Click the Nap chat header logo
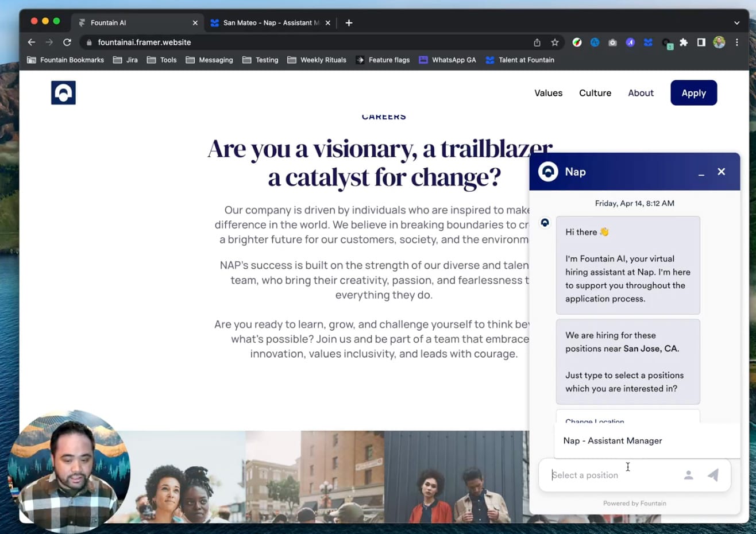756x534 pixels. pos(548,172)
